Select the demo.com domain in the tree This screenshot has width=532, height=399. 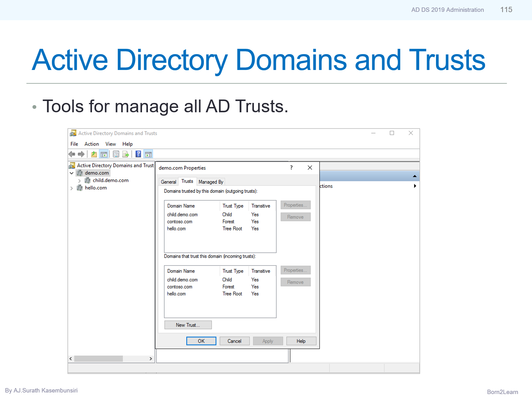[x=97, y=173]
